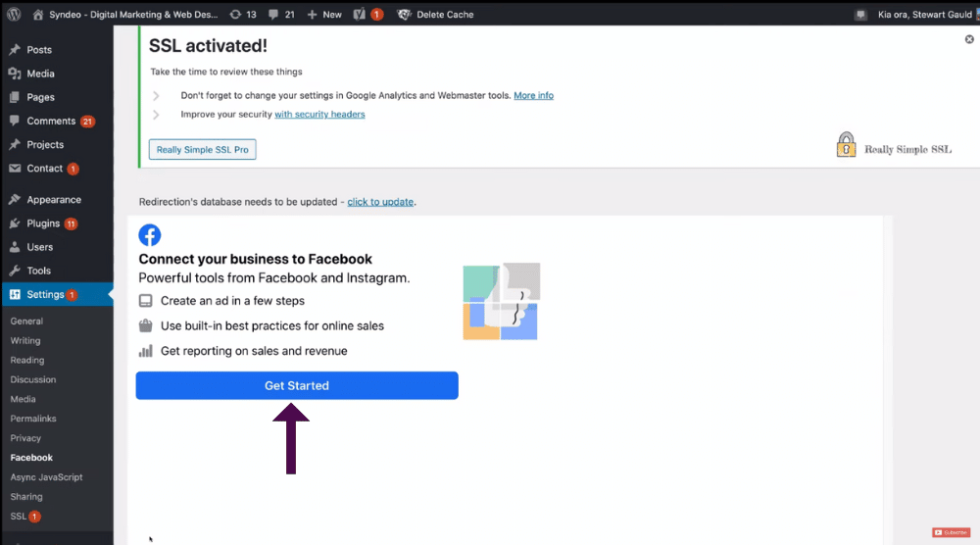Select Facebook settings submenu

point(32,458)
